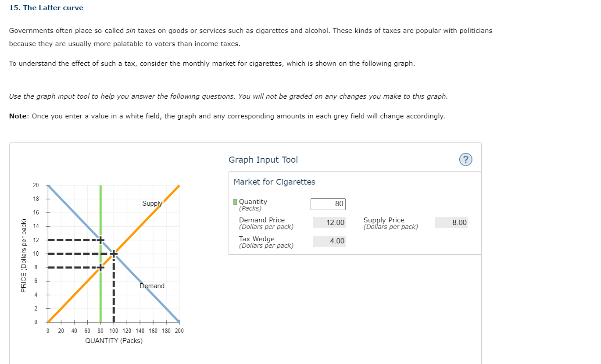Toggle the Tax Wedge grey field
Screen dimensions: 601x364
[x=329, y=241]
